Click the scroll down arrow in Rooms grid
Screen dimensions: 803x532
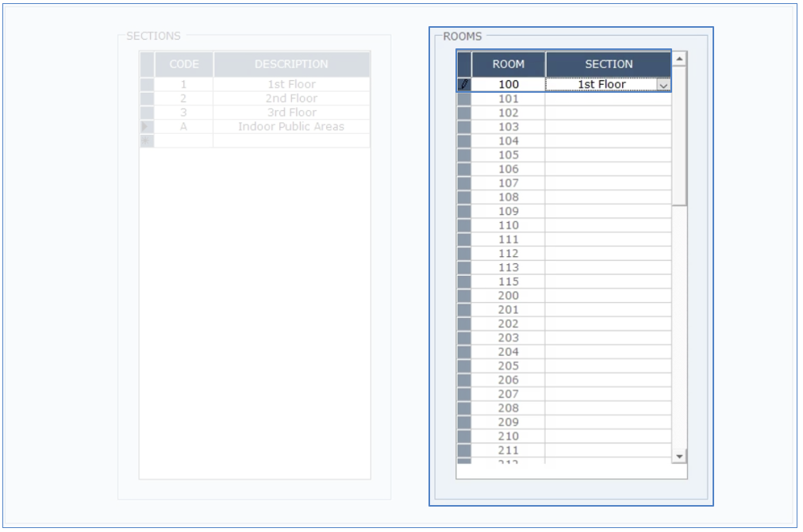679,457
